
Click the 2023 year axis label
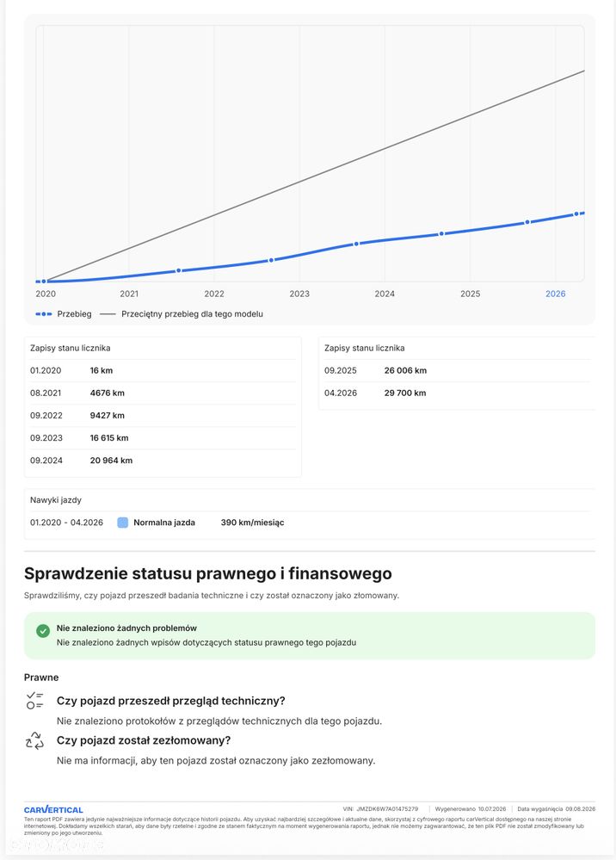pyautogui.click(x=299, y=294)
